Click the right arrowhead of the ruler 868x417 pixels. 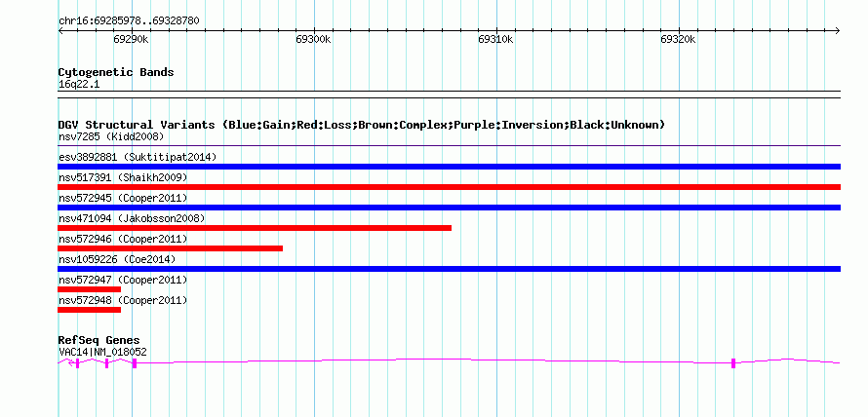[838, 30]
